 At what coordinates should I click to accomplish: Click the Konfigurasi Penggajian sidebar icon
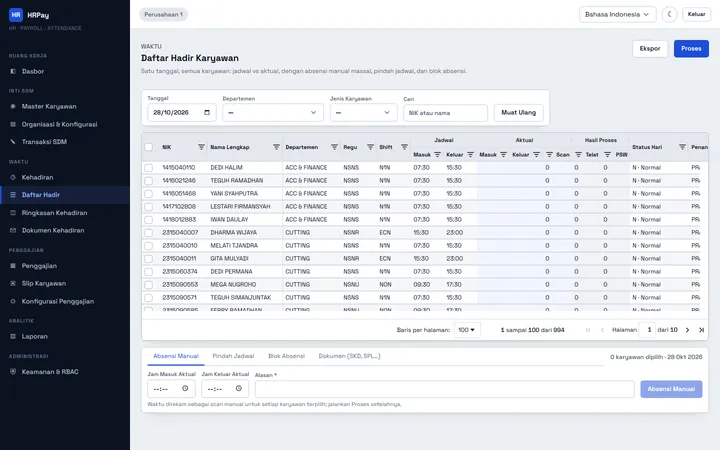[13, 302]
